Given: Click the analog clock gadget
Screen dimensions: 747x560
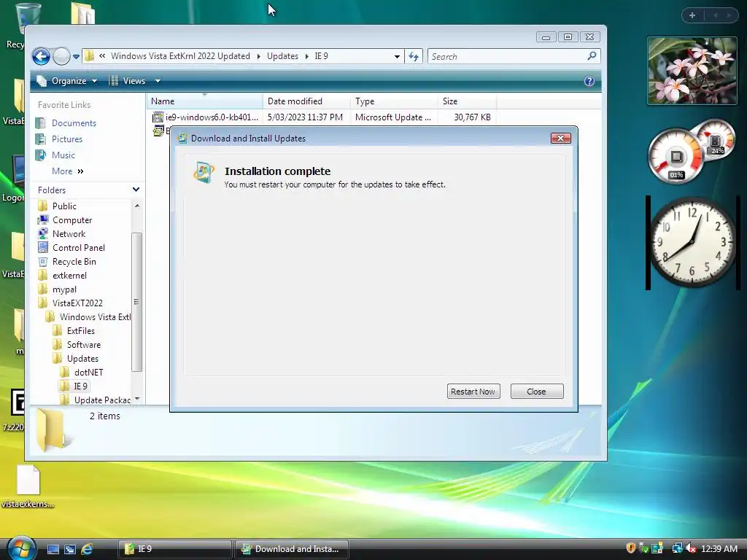Looking at the screenshot, I should pyautogui.click(x=693, y=242).
